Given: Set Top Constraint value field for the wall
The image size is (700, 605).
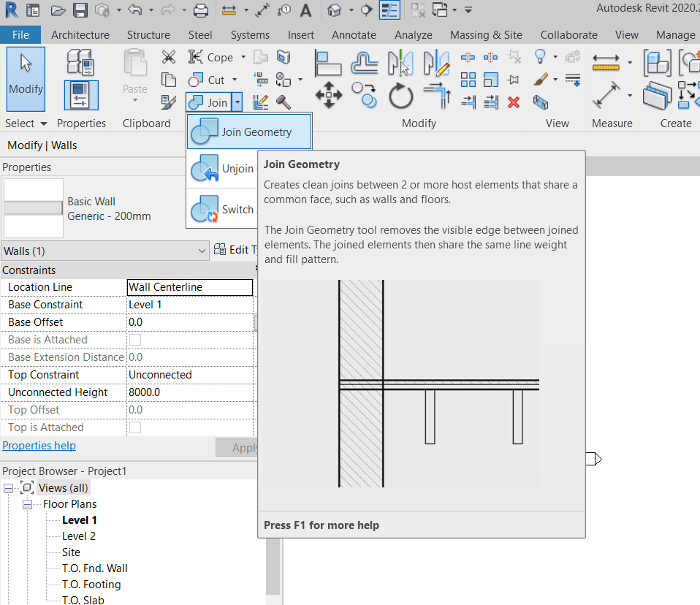Looking at the screenshot, I should pos(189,374).
